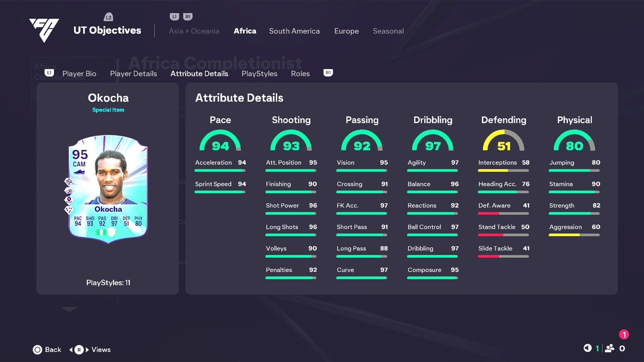Click the circle Back button icon
This screenshot has height=362, width=644.
pos(37,350)
